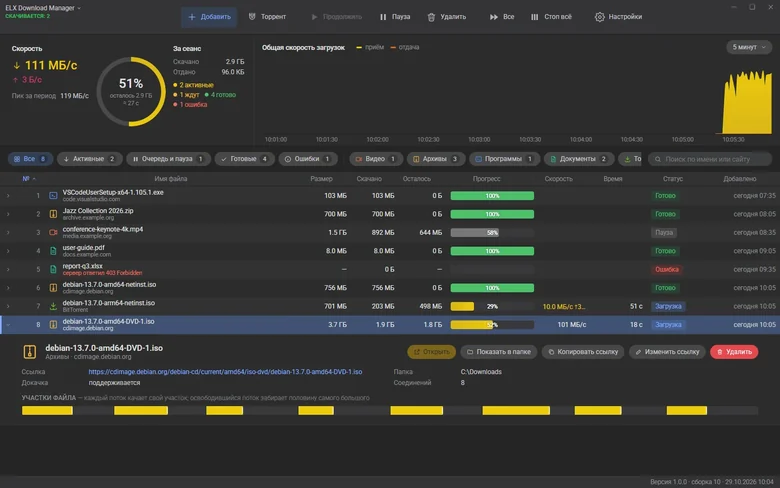The image size is (780, 488).
Task: Select the Ошибки filter tab
Action: coord(307,159)
